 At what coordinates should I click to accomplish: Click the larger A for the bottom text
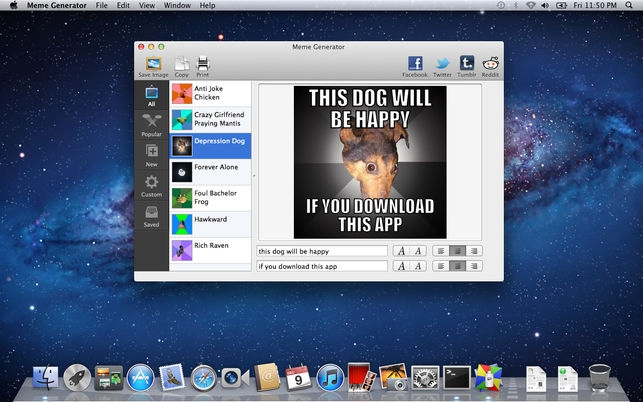(401, 266)
